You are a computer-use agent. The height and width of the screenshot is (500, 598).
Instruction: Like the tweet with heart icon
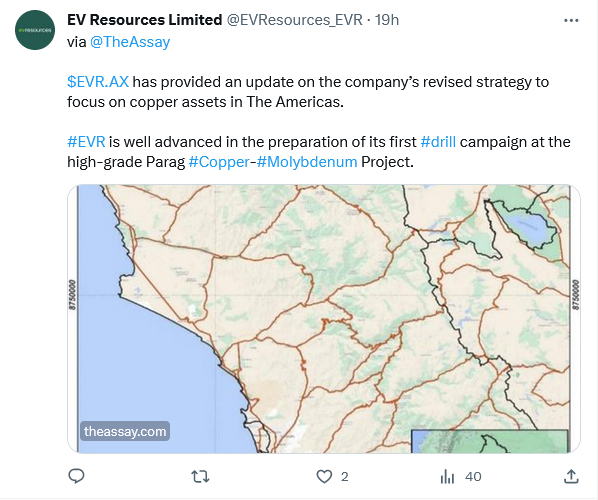324,477
